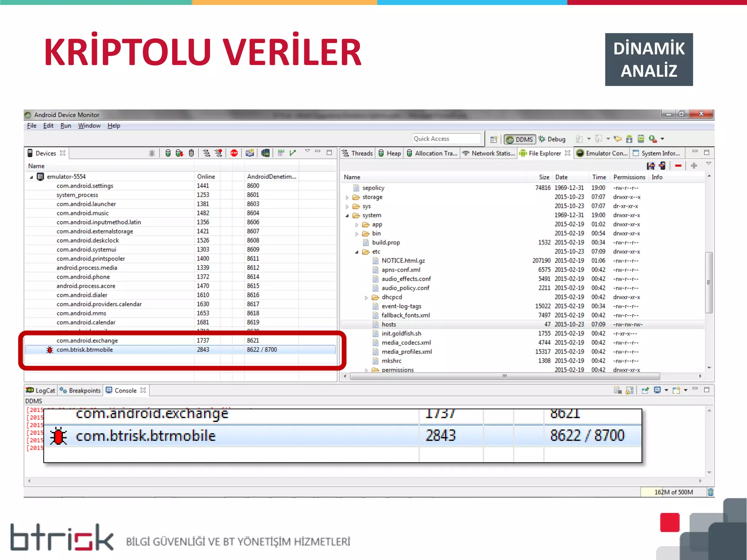This screenshot has width=747, height=560.
Task: Expand the sys folder in File Explorer
Action: point(347,207)
